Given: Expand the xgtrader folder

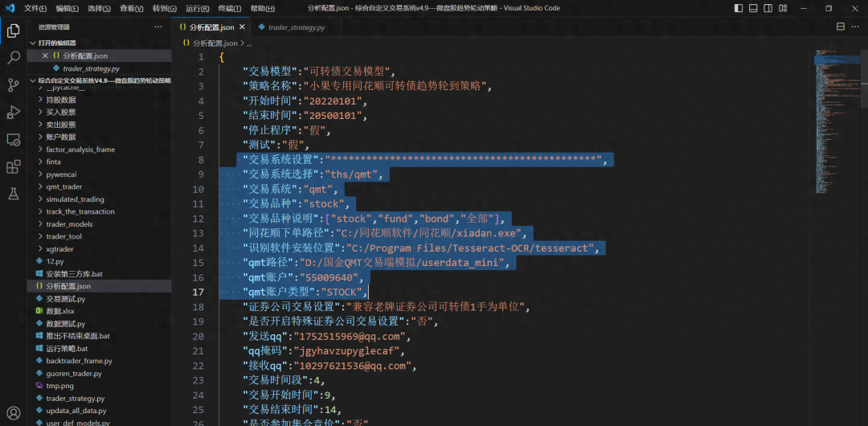Looking at the screenshot, I should (100, 248).
